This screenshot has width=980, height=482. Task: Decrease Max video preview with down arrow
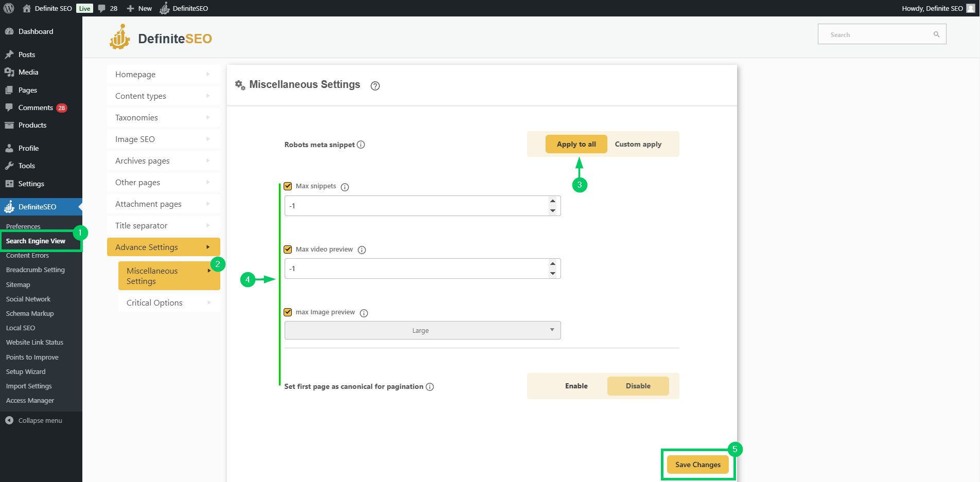click(x=553, y=273)
